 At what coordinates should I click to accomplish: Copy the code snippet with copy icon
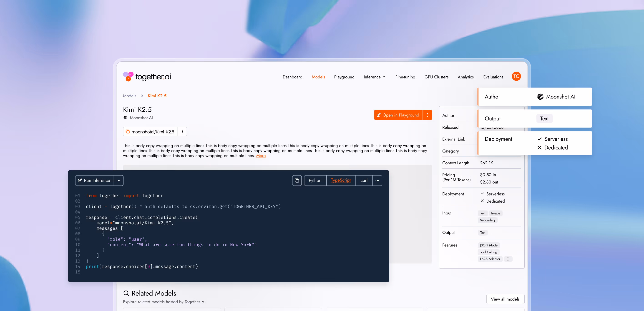(297, 181)
